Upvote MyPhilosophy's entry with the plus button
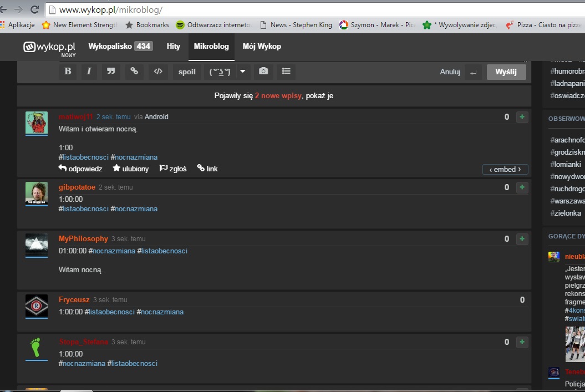Image resolution: width=585 pixels, height=392 pixels. tap(522, 239)
